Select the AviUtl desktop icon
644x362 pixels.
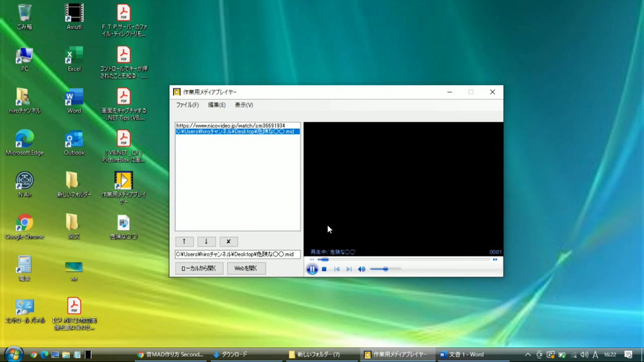pos(74,13)
